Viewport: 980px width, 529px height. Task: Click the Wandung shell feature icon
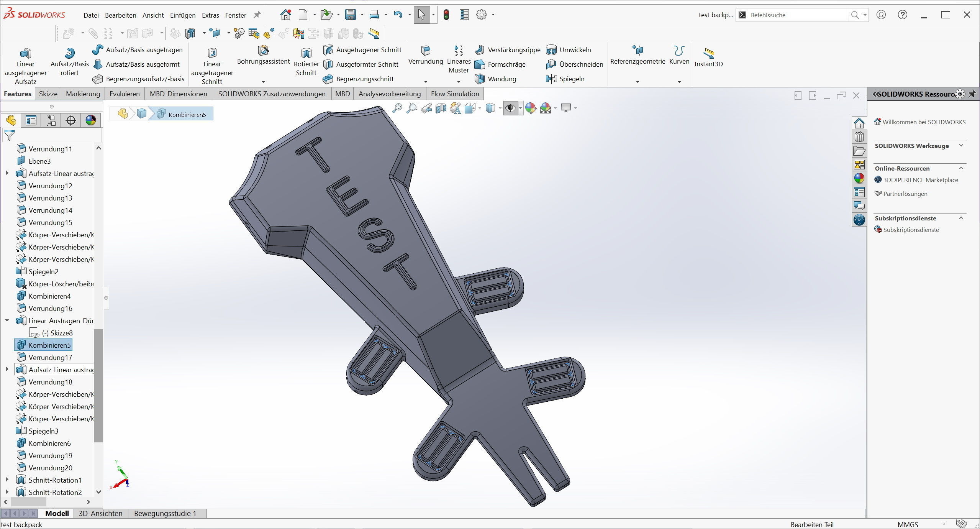480,79
